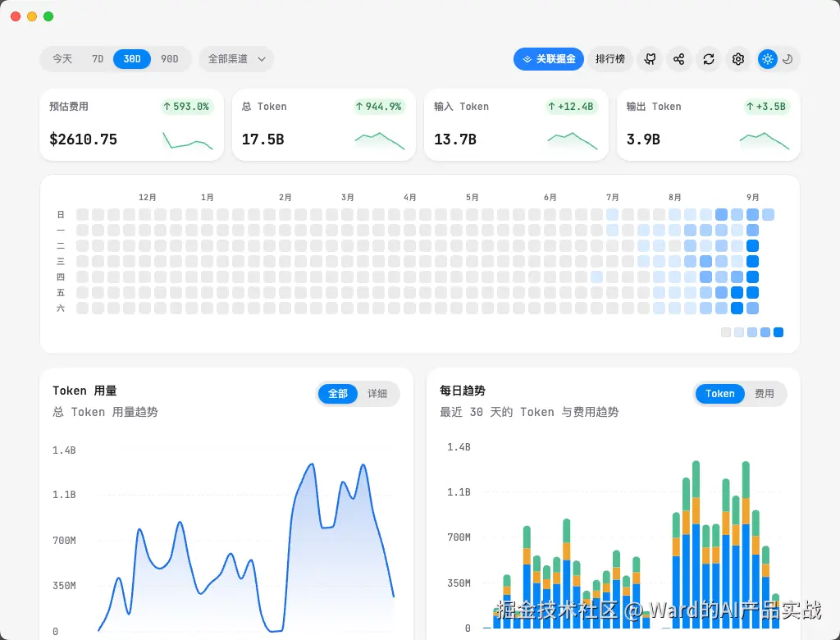Select the 今天 time range
Screen dimensions: 840x640
tap(62, 59)
